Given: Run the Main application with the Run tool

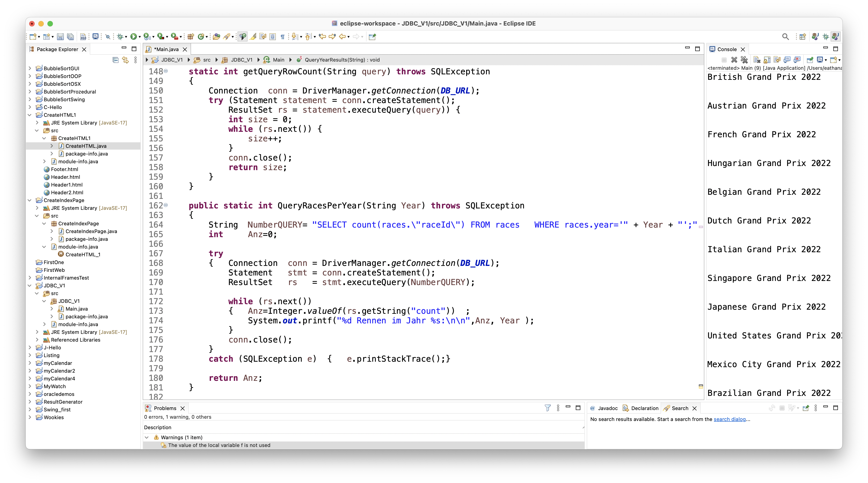Looking at the screenshot, I should (x=134, y=36).
